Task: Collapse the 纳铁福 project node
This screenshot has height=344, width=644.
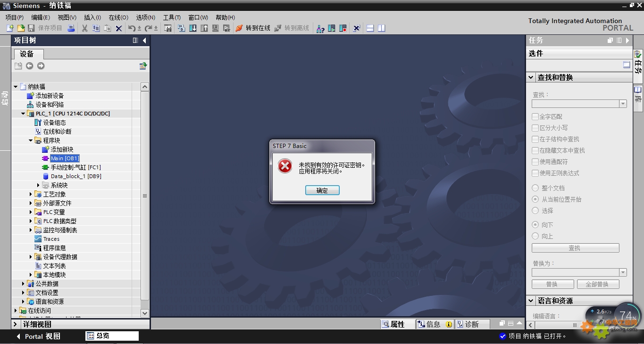Action: (x=16, y=87)
